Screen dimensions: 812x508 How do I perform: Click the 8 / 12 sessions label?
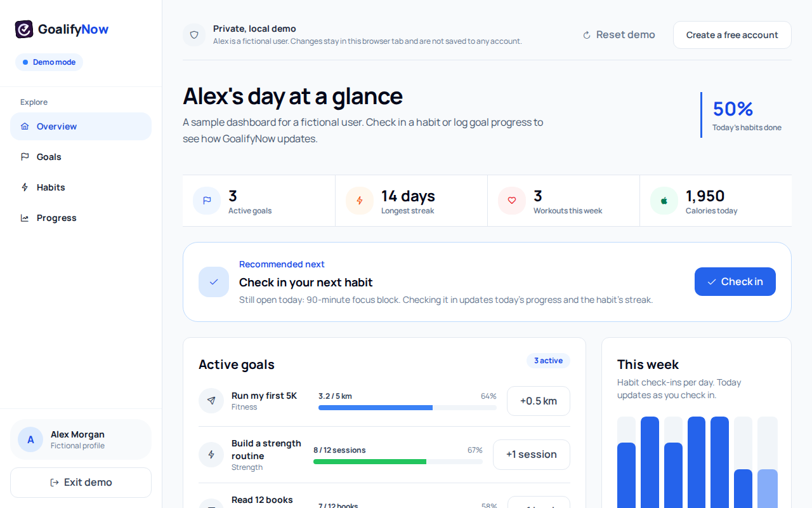[x=339, y=450]
